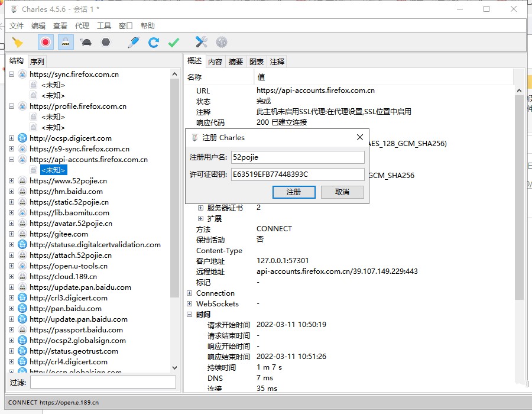Collapse the api-accounts.firefox.com.cn node

pos(12,160)
